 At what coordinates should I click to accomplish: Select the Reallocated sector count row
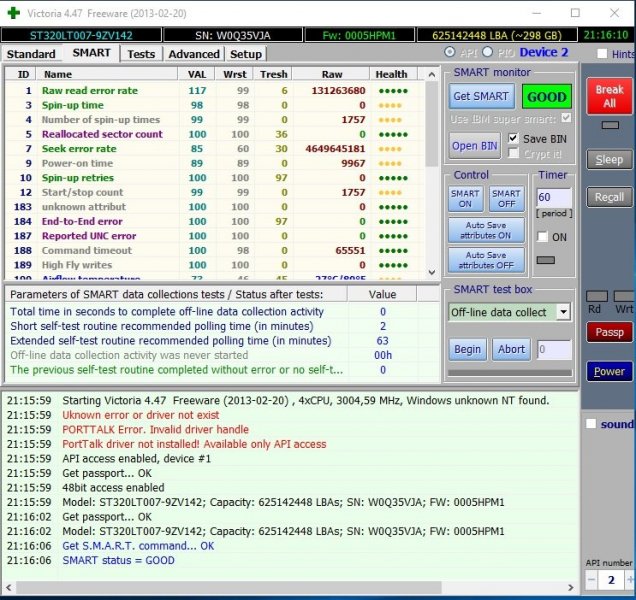pyautogui.click(x=102, y=134)
